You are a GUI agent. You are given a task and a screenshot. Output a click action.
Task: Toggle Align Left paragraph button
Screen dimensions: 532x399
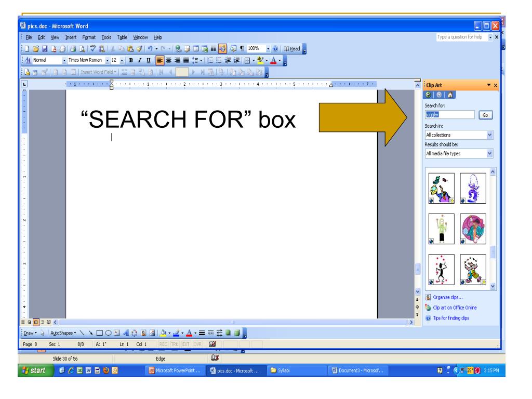point(159,60)
